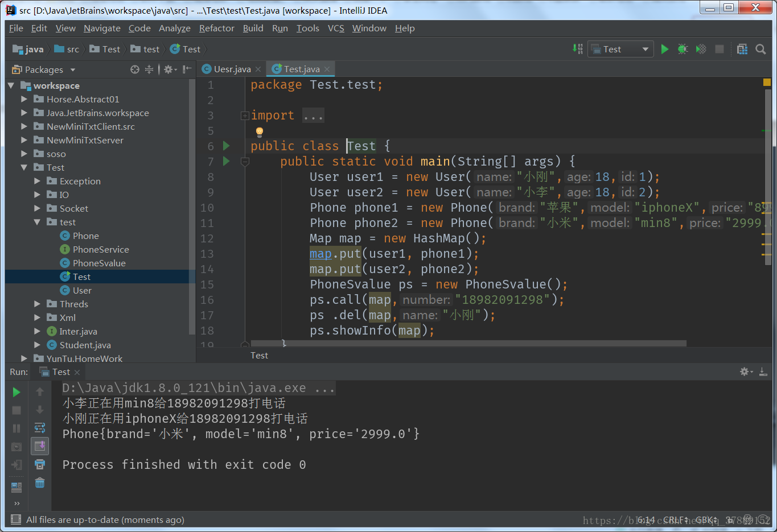Pause output in the Run panel

click(x=17, y=428)
